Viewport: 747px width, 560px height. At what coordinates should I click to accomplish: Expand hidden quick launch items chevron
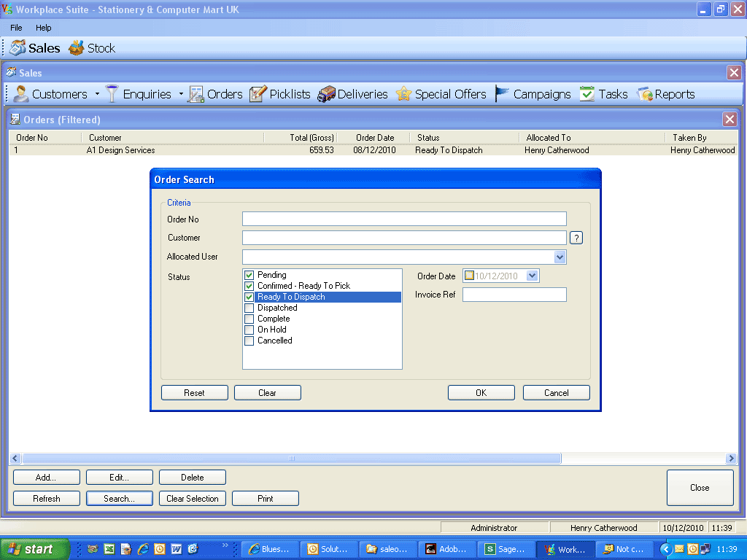click(x=225, y=545)
